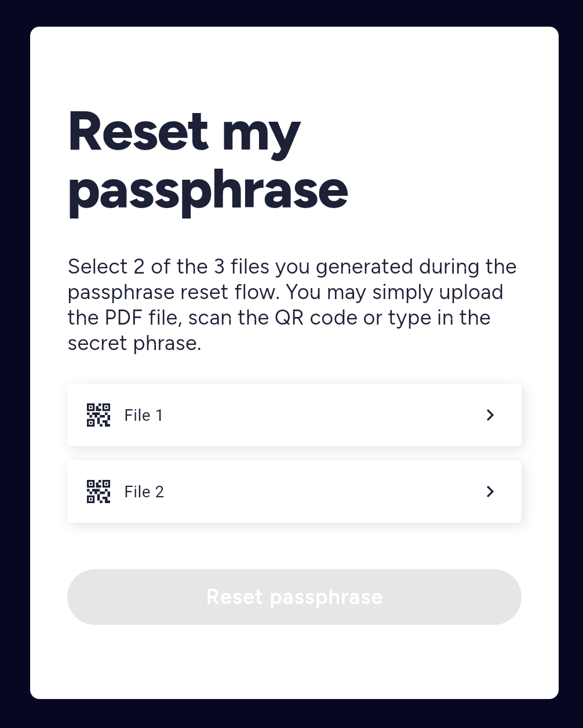The height and width of the screenshot is (728, 583).
Task: Click the passphrase reset instruction text
Action: click(292, 304)
